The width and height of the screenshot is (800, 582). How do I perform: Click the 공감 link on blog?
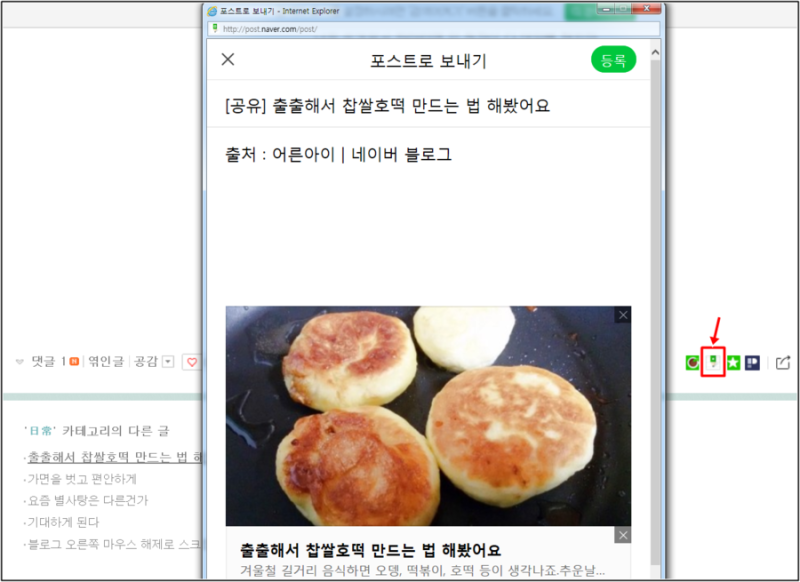tap(146, 361)
